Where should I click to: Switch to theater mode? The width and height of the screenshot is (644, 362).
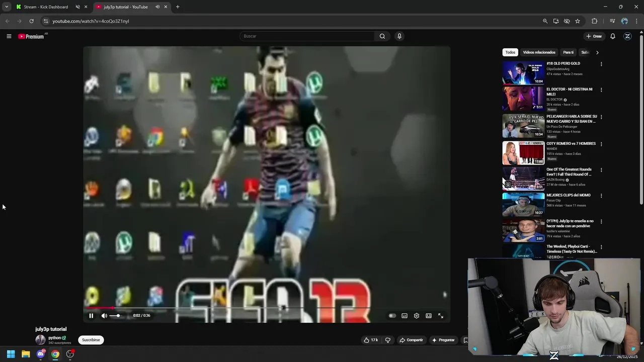(429, 316)
